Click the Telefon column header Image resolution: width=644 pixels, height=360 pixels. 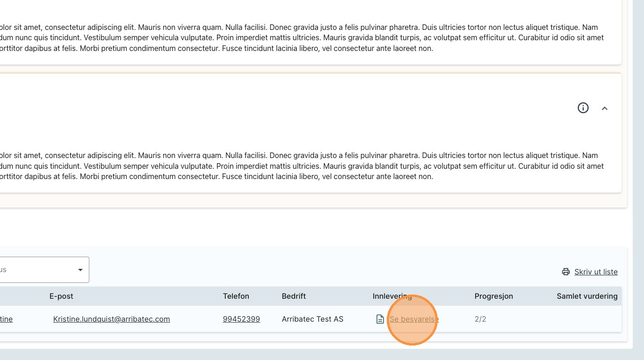(x=236, y=296)
